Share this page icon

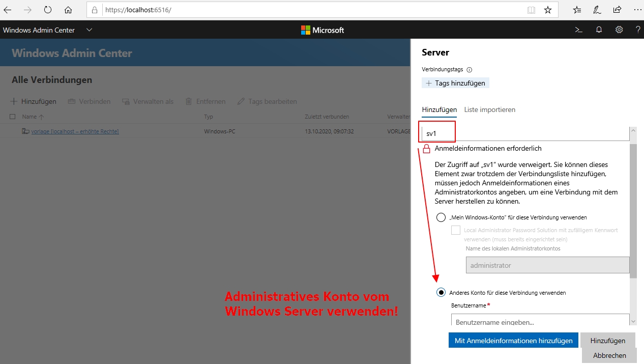click(x=617, y=10)
